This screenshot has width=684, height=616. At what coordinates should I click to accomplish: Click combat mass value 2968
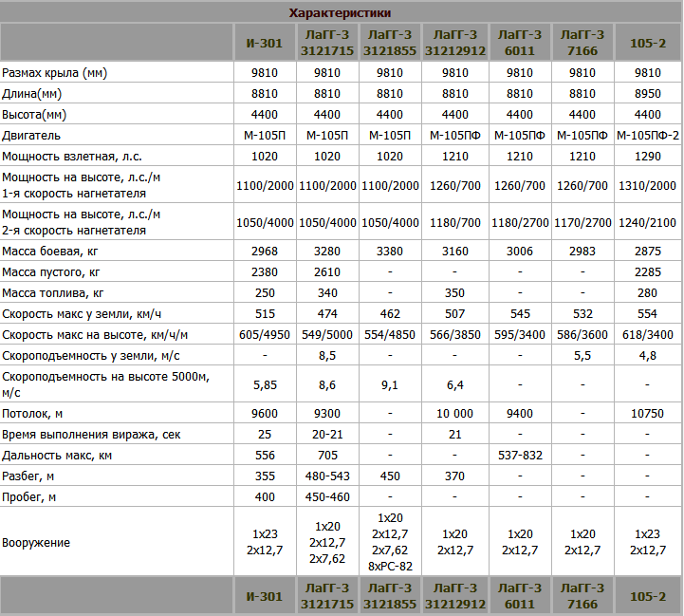click(265, 251)
